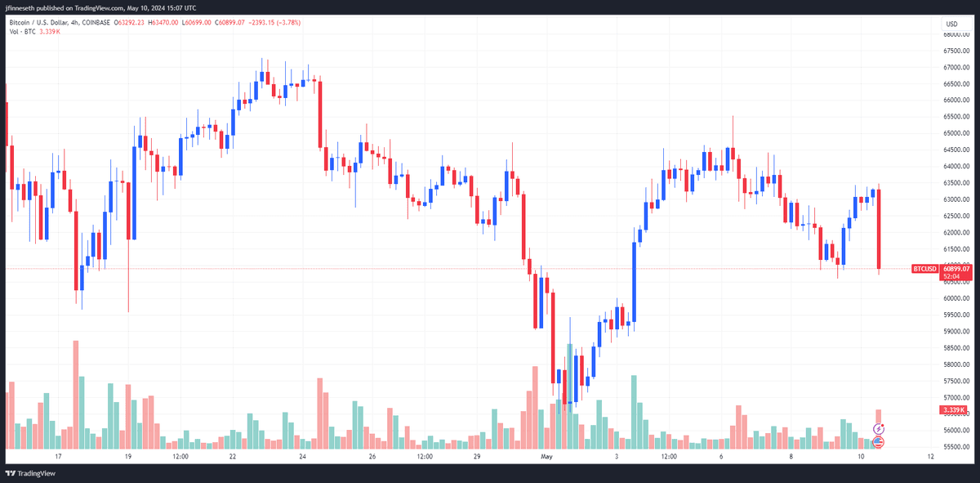Select the latest red candle at the chart edge
The image size is (980, 483).
(x=879, y=230)
